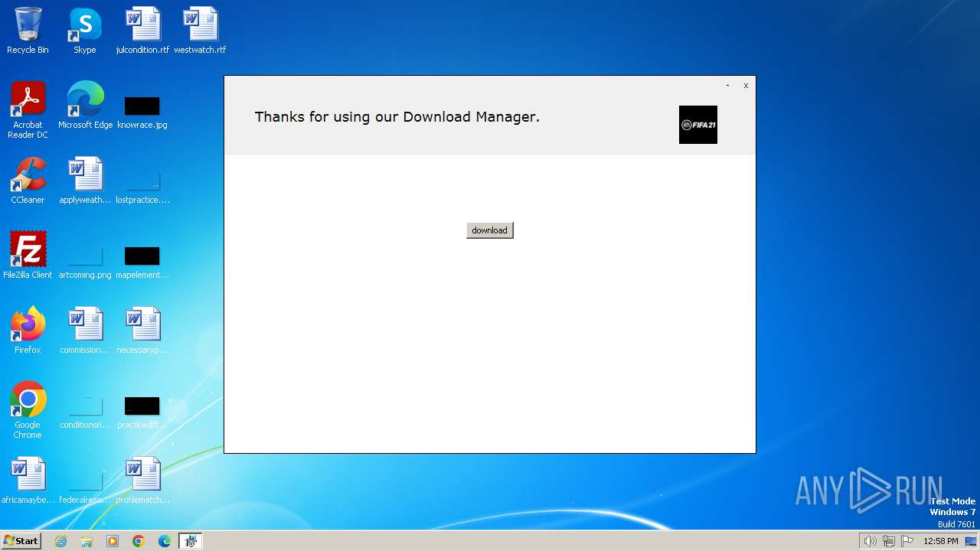Click the Show desktop button
The image size is (980, 551).
[972, 541]
